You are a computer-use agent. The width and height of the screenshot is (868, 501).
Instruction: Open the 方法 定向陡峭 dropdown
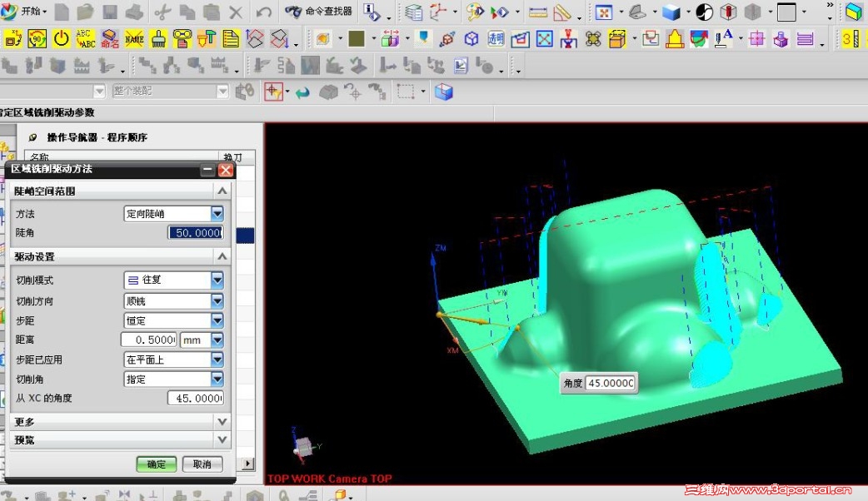pos(217,213)
